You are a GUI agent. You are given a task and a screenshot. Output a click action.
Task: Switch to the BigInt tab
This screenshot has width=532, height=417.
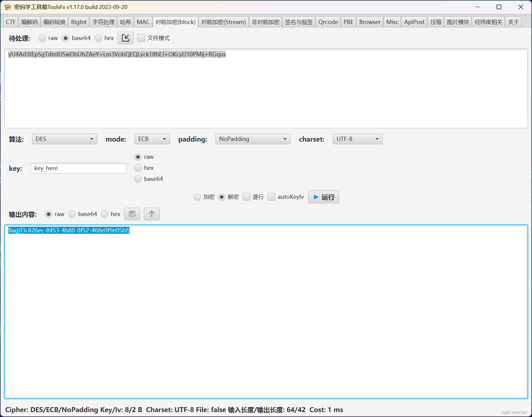pos(79,22)
